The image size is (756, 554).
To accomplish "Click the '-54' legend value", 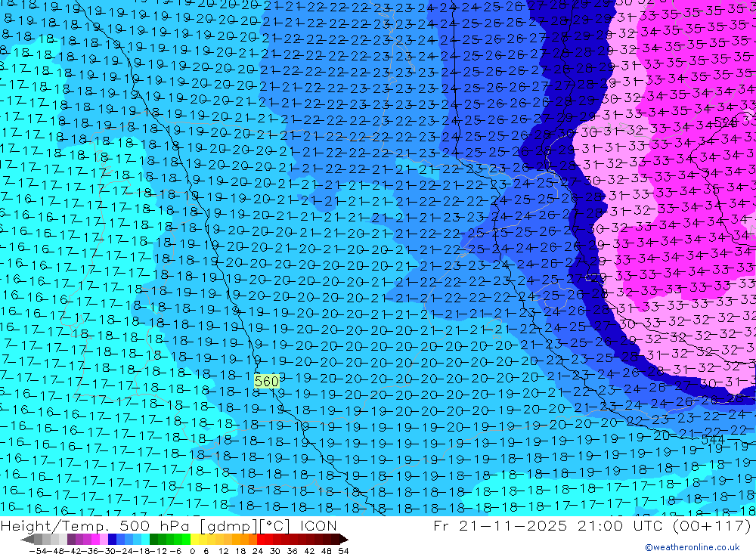I will (x=39, y=551).
